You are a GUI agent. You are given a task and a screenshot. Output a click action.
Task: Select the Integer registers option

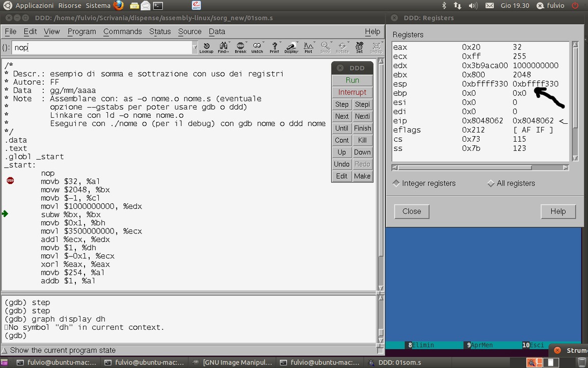coord(396,183)
